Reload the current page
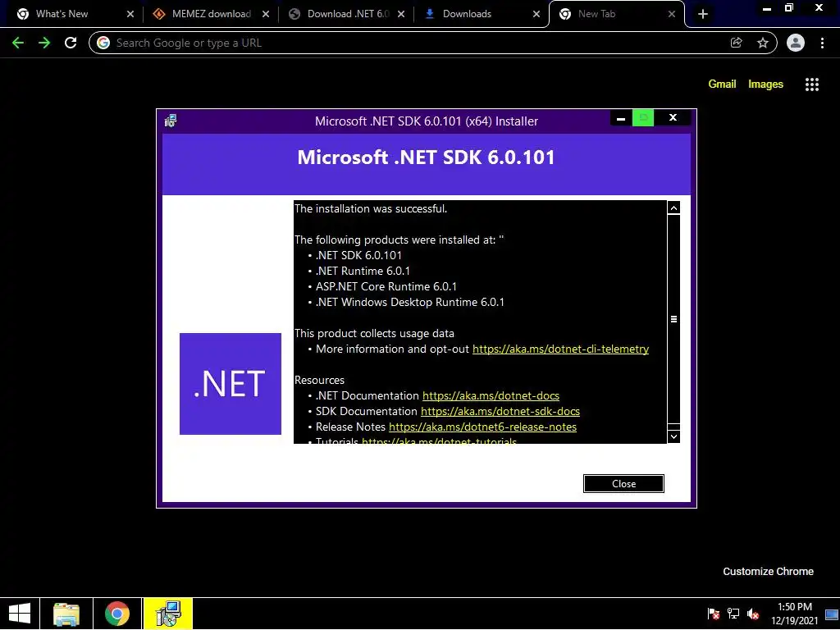The image size is (840, 630). (x=71, y=43)
